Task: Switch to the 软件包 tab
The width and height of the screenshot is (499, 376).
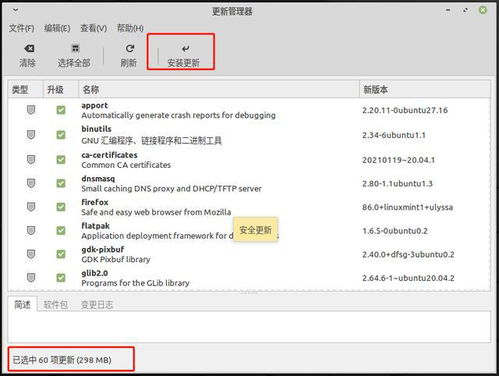Action: (x=56, y=304)
